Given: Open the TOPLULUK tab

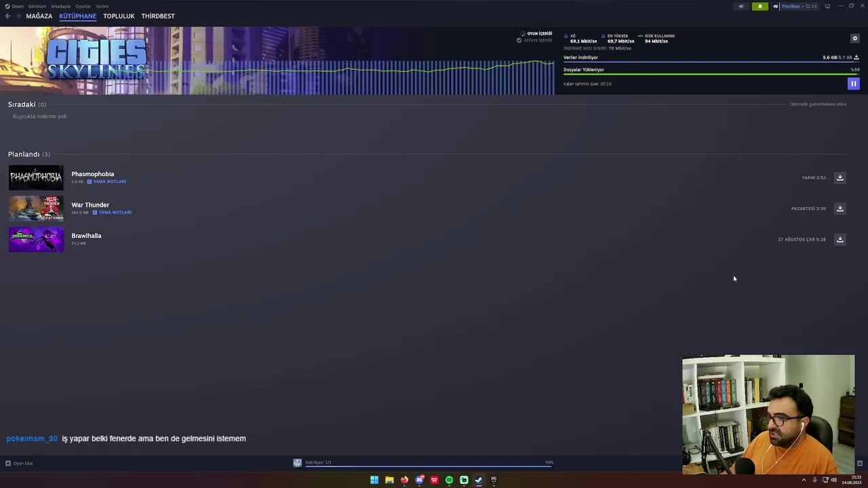Looking at the screenshot, I should 119,16.
